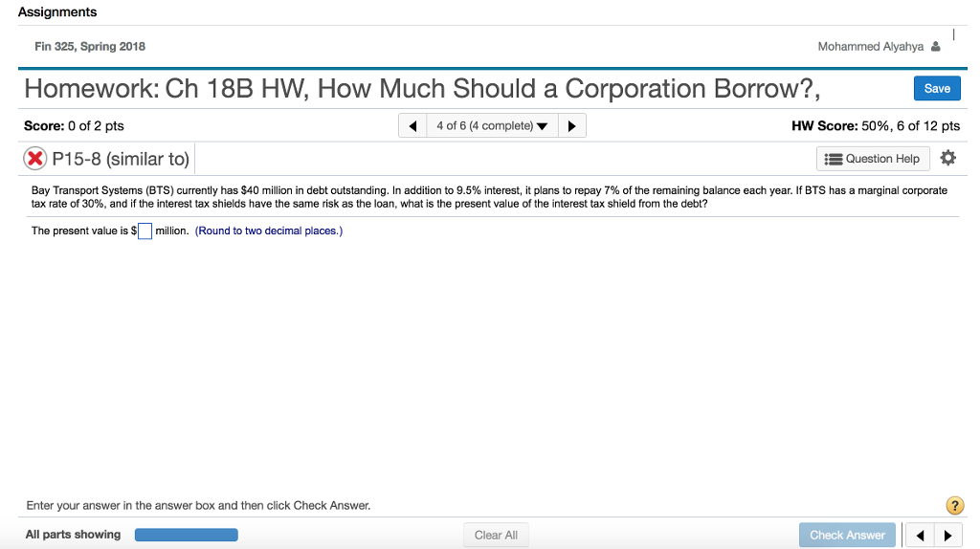Click the blue parts-showing progress bar
The width and height of the screenshot is (980, 549).
(x=187, y=535)
